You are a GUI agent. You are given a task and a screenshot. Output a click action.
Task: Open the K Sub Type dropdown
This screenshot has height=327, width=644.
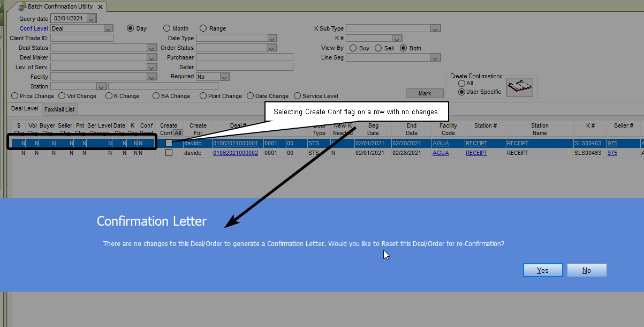[x=435, y=28]
